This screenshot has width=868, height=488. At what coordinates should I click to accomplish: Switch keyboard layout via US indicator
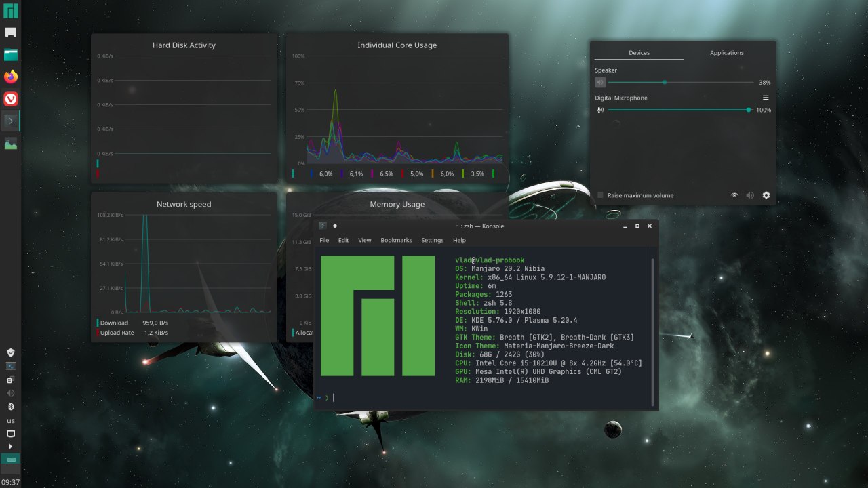pos(11,420)
